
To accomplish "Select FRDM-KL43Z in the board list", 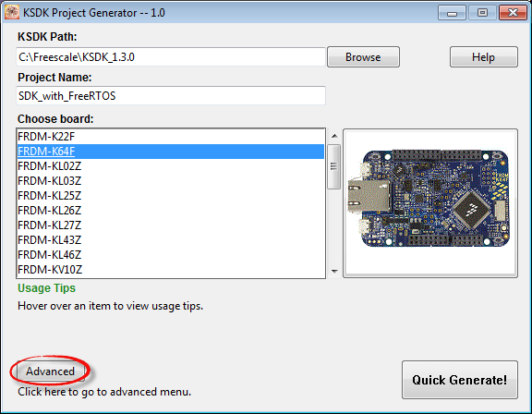I will pos(171,240).
